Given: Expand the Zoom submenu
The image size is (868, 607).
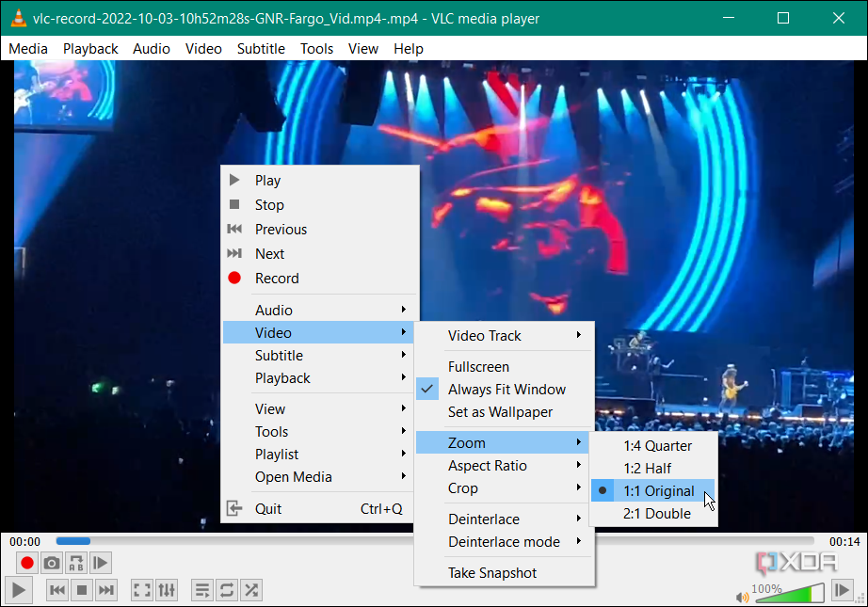Looking at the screenshot, I should pyautogui.click(x=505, y=442).
